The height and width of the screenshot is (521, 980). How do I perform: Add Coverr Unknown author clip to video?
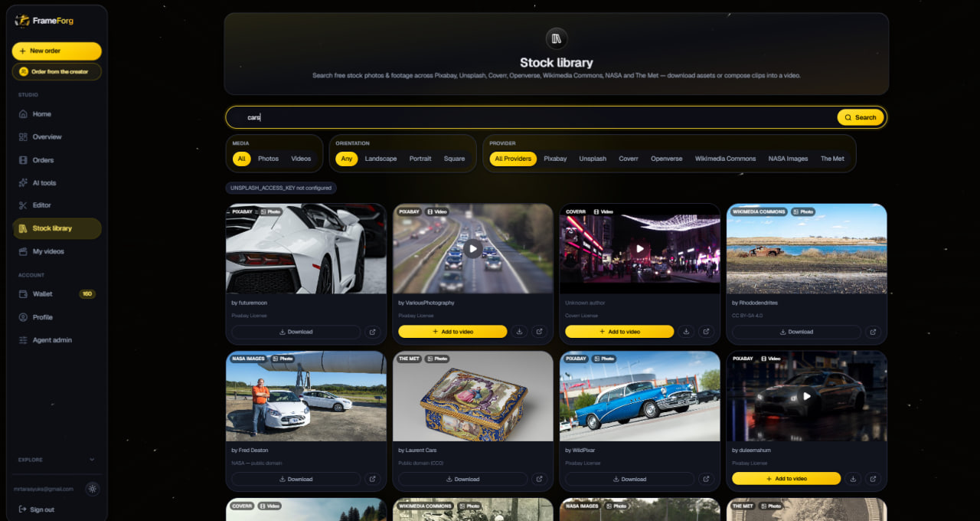[619, 332]
